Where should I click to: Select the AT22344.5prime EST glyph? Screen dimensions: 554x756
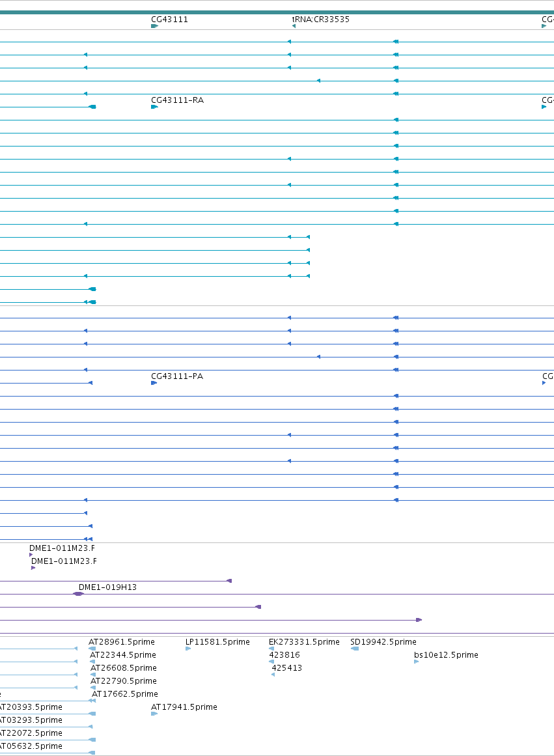point(92,662)
